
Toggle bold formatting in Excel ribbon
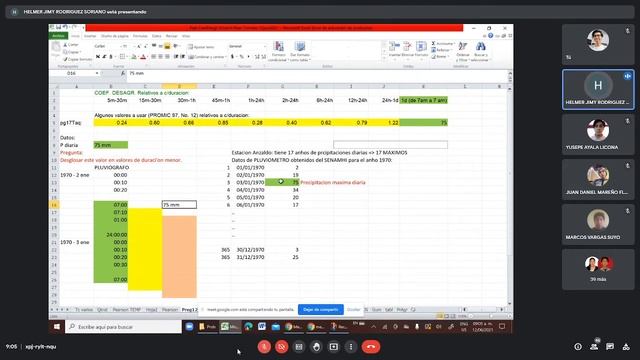[98, 57]
